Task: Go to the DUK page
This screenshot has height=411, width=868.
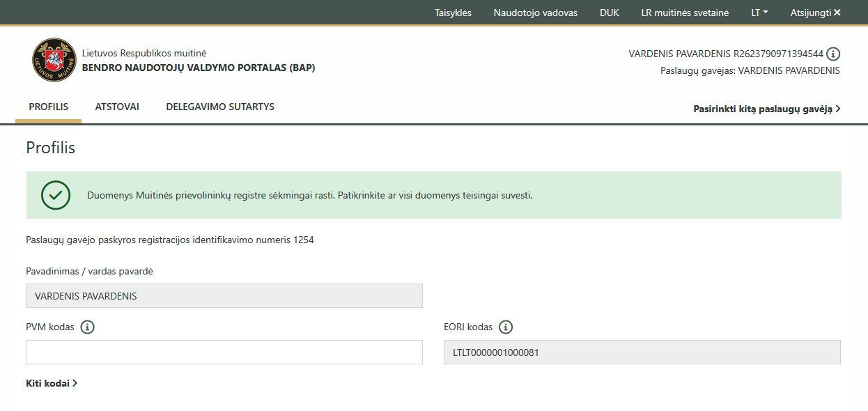Action: coord(609,13)
